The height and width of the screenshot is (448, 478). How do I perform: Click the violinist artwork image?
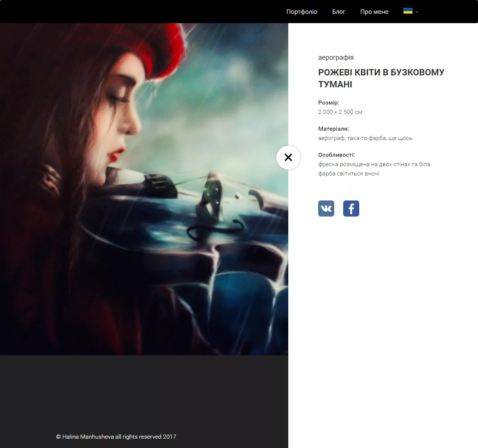pyautogui.click(x=144, y=187)
